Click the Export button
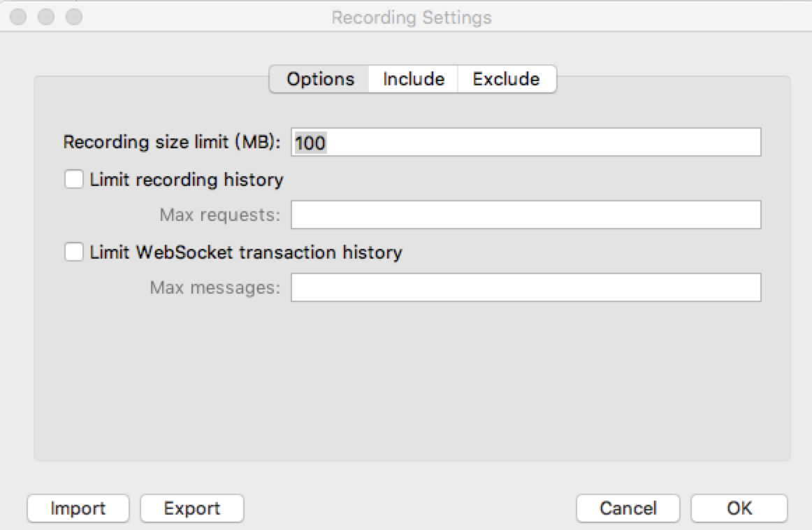Image resolution: width=812 pixels, height=530 pixels. [x=192, y=508]
